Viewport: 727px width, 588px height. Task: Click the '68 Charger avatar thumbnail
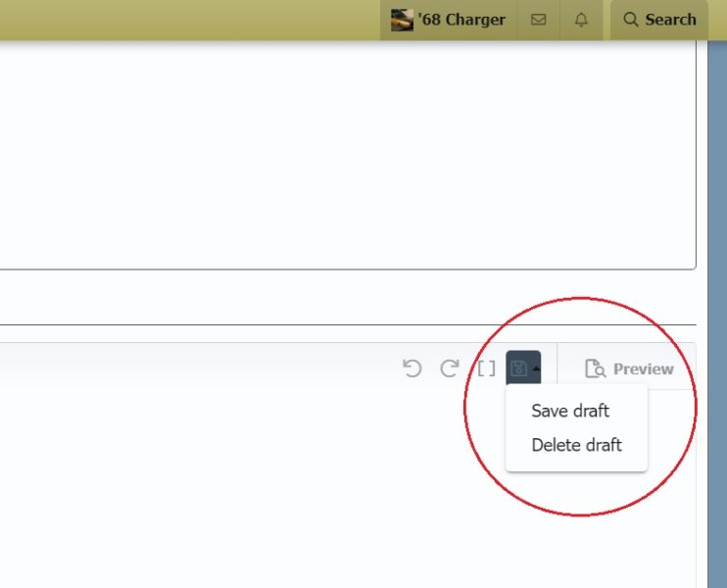(402, 20)
